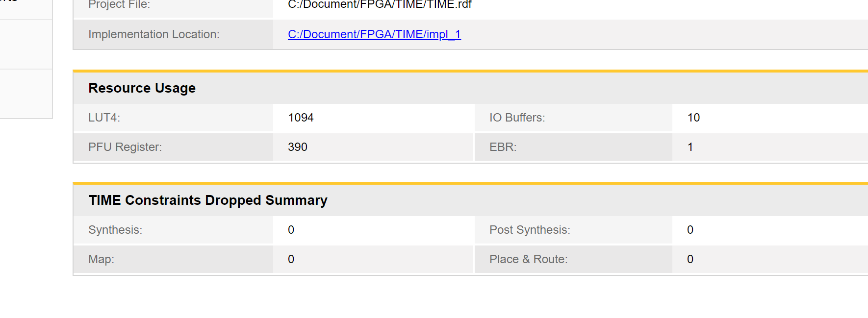Open the Implementation Location impl_1 link

tap(374, 34)
